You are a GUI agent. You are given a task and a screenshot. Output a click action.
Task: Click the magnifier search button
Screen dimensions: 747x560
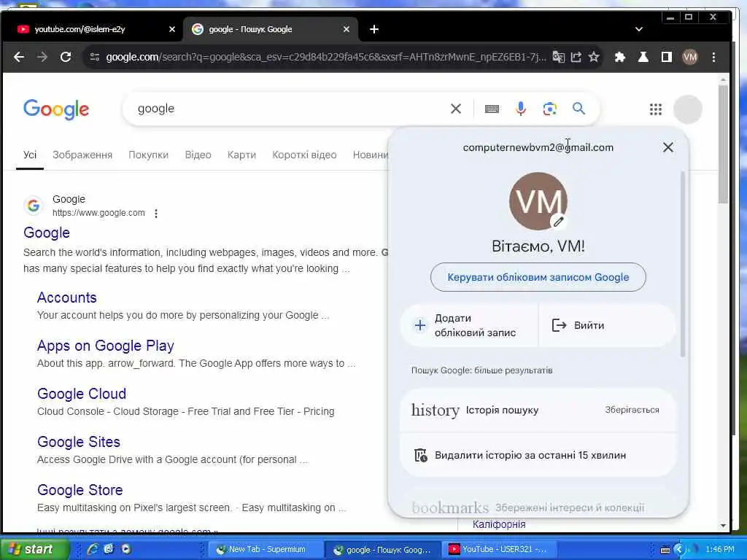tap(578, 109)
